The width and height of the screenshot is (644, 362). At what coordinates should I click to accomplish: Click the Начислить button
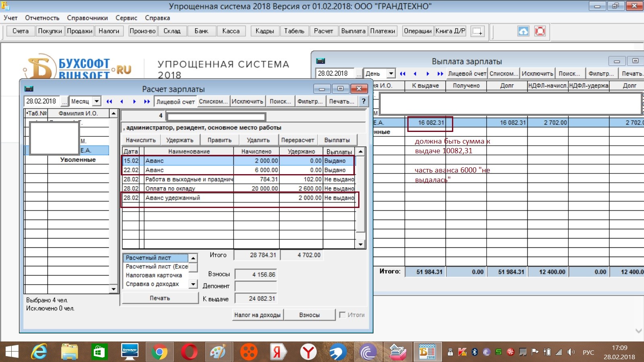140,140
